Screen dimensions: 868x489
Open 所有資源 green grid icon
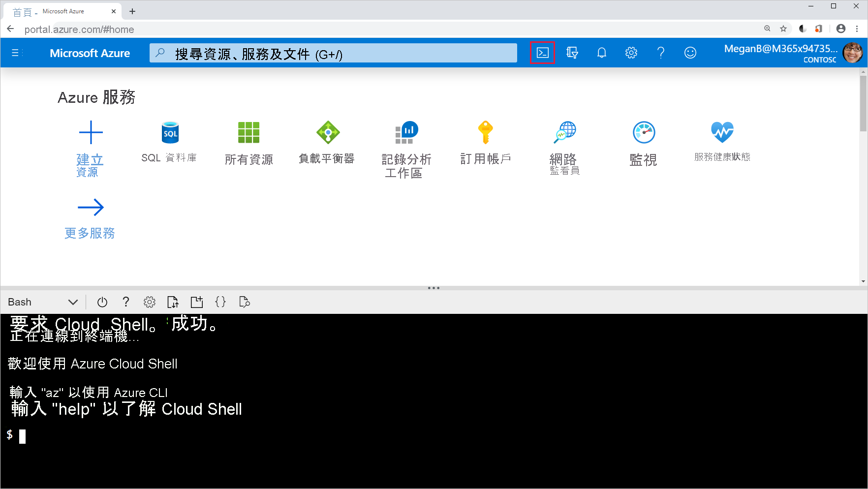[248, 132]
